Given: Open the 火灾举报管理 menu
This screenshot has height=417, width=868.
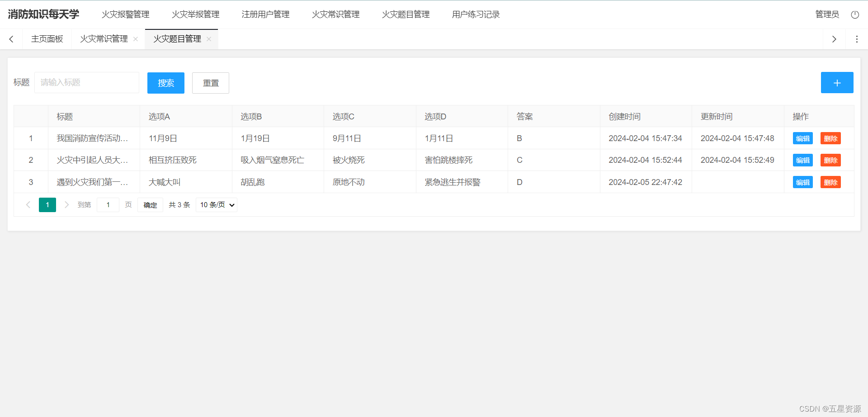Looking at the screenshot, I should point(196,14).
